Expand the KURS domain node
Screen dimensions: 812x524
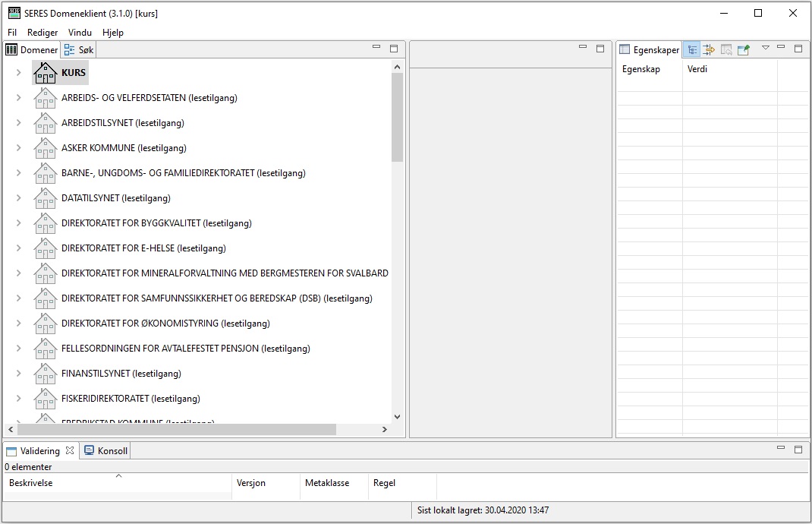(19, 73)
